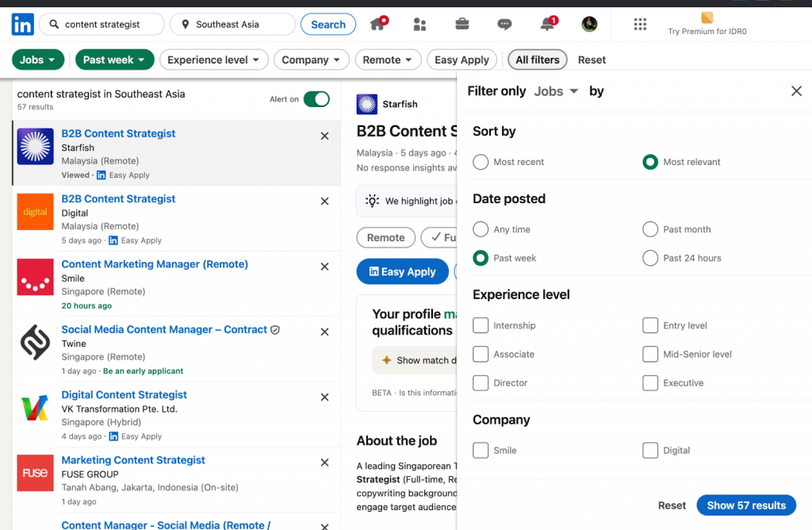Image resolution: width=812 pixels, height=530 pixels.
Task: Click the LinkedIn logo icon
Action: 22,25
